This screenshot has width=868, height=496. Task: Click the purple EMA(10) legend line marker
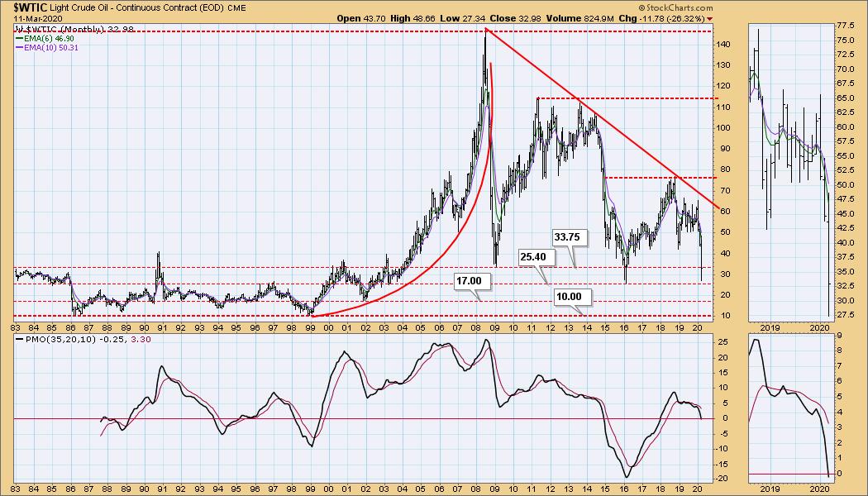[x=17, y=47]
